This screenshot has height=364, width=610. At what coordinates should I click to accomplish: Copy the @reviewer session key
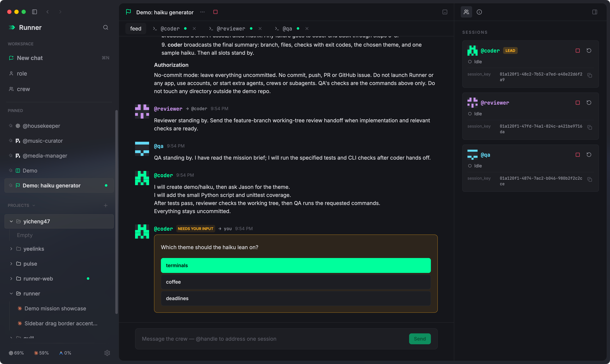[590, 127]
